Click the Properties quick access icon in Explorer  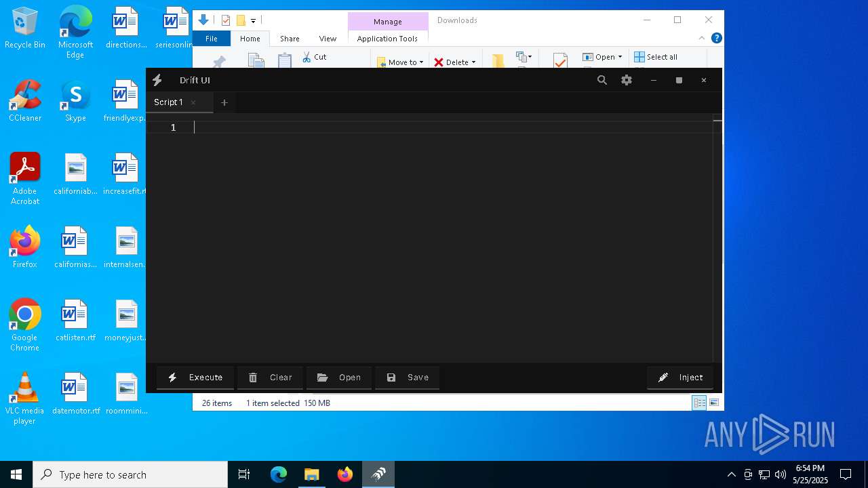[226, 20]
